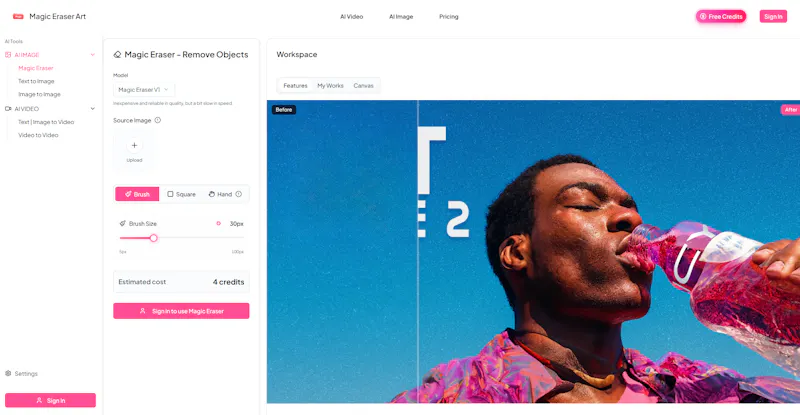Switch to Hand pan mode
This screenshot has height=415, width=800.
point(220,194)
